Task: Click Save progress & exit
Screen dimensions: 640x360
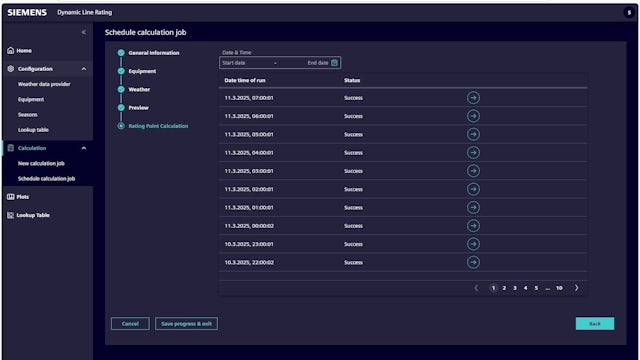Action: (x=186, y=324)
